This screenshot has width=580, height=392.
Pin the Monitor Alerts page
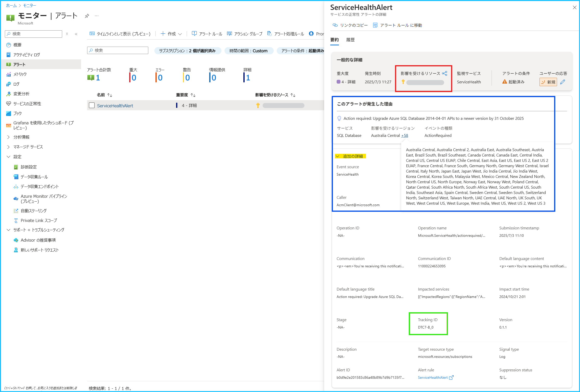87,16
